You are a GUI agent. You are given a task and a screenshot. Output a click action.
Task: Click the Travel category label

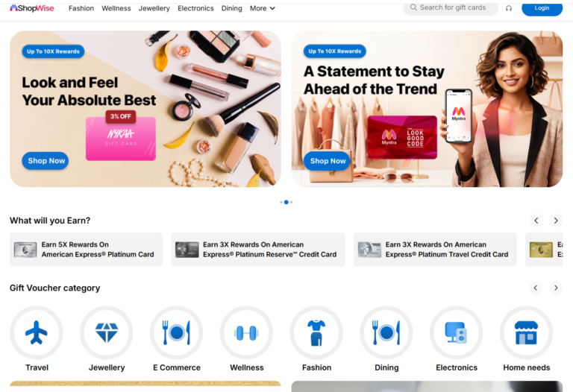click(x=37, y=367)
